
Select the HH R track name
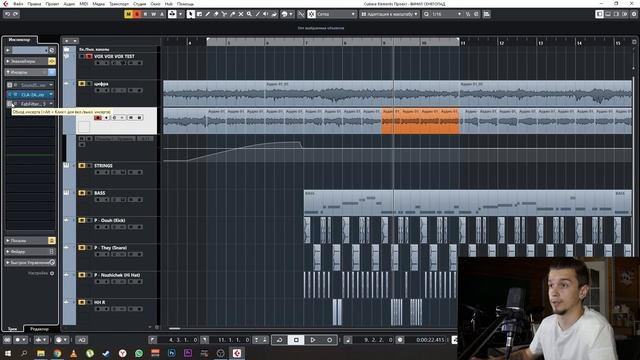(100, 302)
